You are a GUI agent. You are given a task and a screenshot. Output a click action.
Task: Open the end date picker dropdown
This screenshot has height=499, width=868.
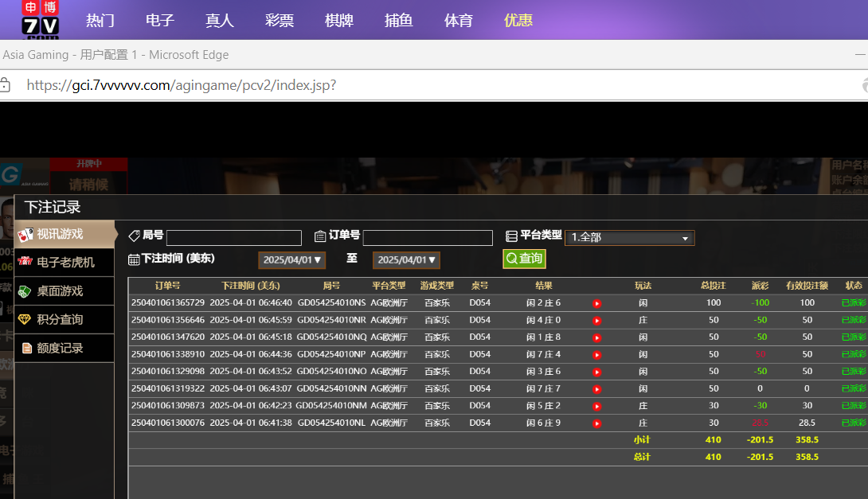[406, 260]
